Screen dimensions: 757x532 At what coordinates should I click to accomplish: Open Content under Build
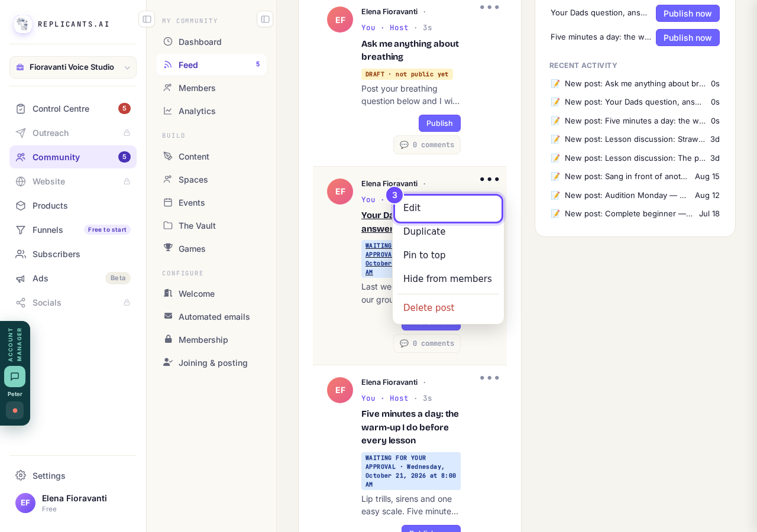point(211,157)
